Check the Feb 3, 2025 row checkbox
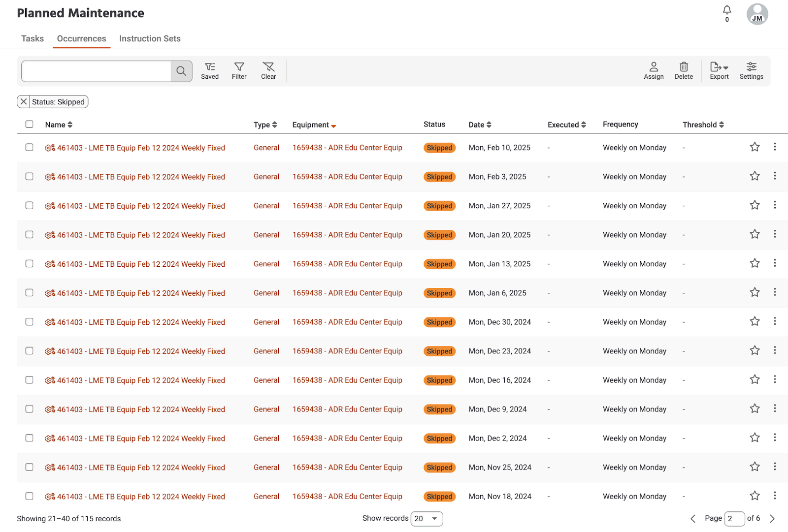Screen dimensions: 788x532 [x=30, y=176]
